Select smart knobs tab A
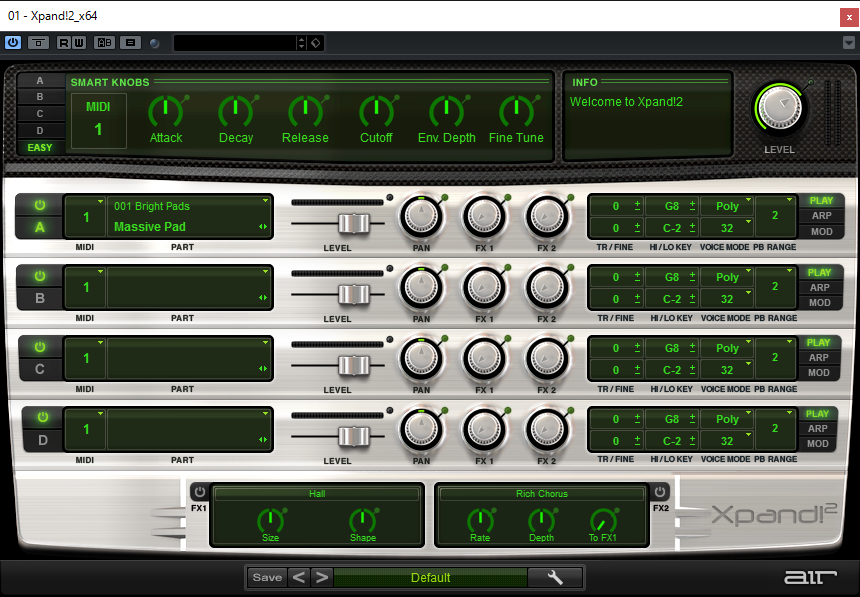The height and width of the screenshot is (597, 860). [40, 81]
